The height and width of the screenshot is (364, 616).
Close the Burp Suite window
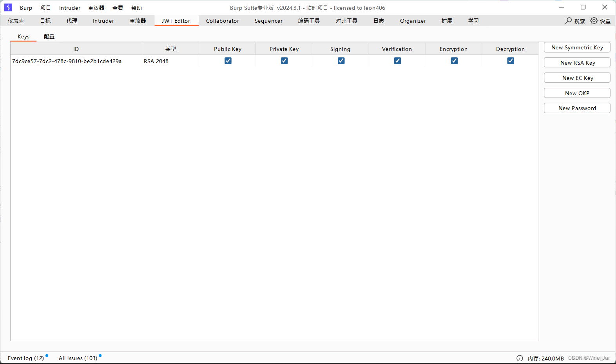605,7
